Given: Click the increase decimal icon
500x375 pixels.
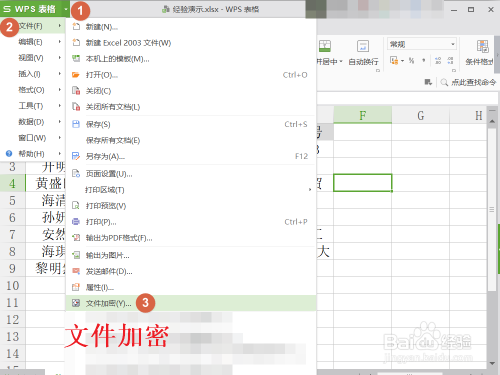Looking at the screenshot, I should tap(438, 61).
